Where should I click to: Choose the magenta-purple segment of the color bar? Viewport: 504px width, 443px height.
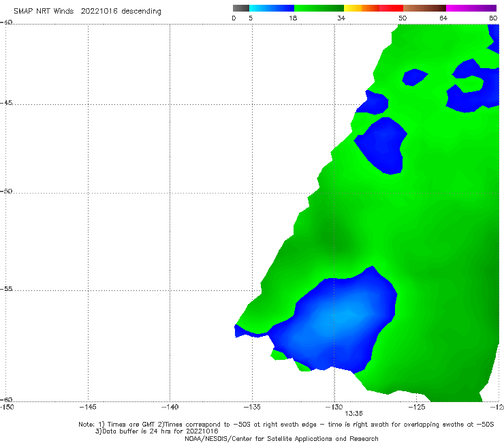(x=471, y=8)
